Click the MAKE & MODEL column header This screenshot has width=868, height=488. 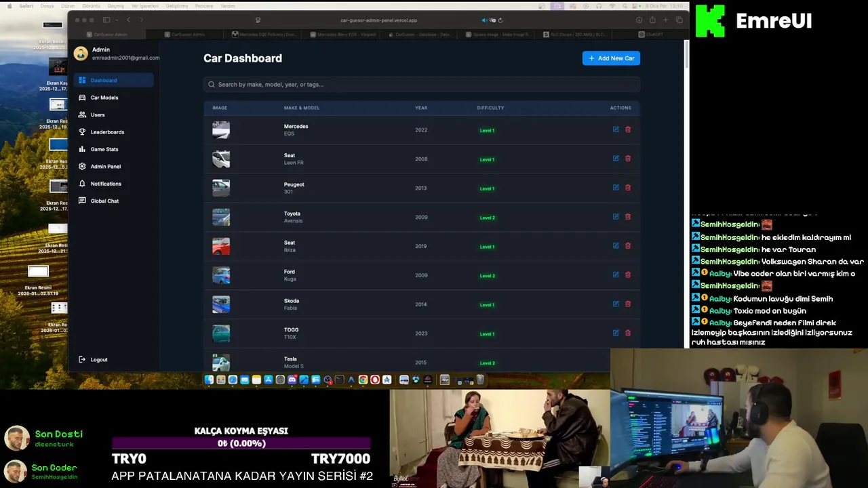302,108
